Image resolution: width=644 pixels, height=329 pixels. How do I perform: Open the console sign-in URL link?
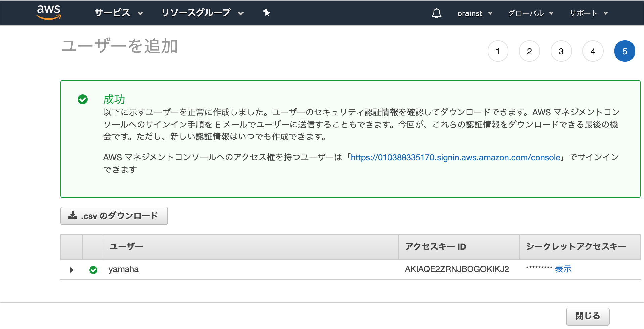click(x=456, y=157)
